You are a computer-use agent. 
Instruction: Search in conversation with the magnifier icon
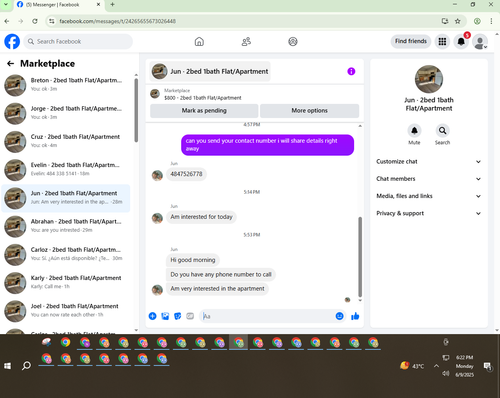tap(442, 131)
